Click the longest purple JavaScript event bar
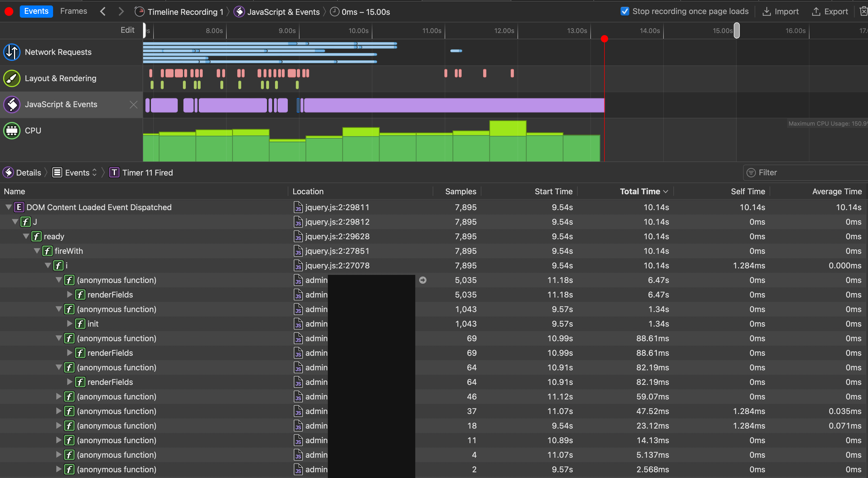This screenshot has width=868, height=478. (454, 105)
